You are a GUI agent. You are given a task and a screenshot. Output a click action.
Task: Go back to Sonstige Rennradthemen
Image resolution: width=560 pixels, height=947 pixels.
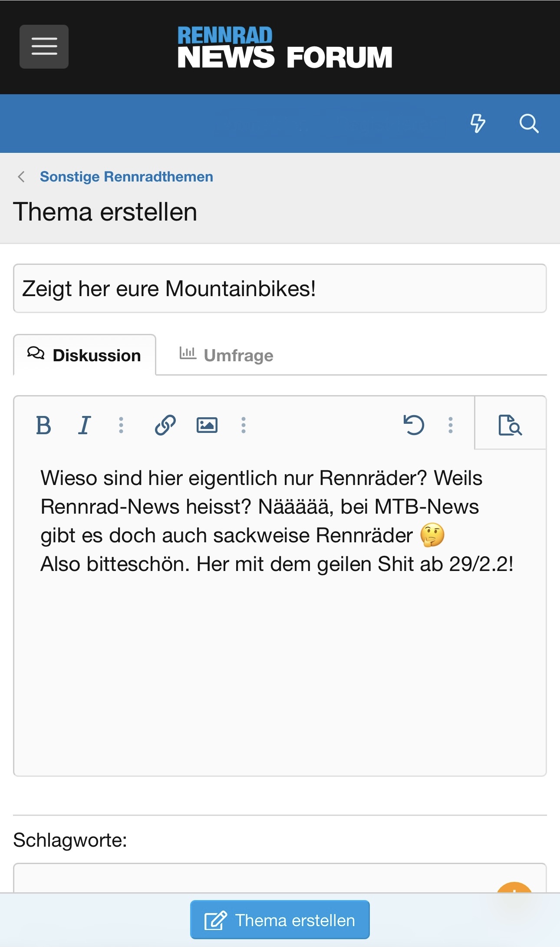click(x=126, y=177)
